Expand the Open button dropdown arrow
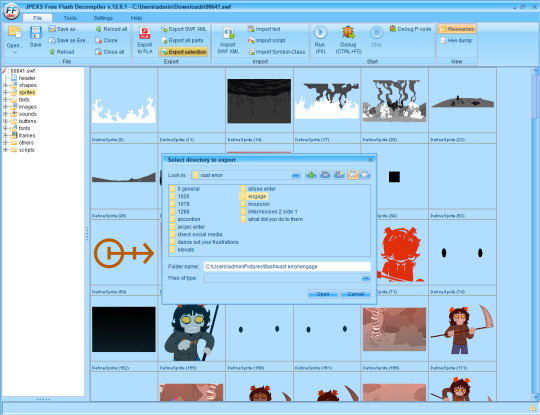 [15, 52]
